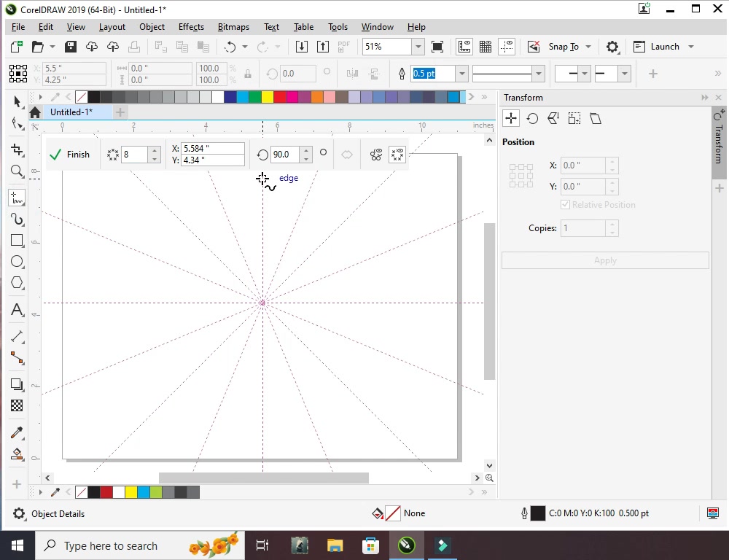Click Finish to end symmetry editing
Viewport: 729px width, 560px height.
[70, 155]
